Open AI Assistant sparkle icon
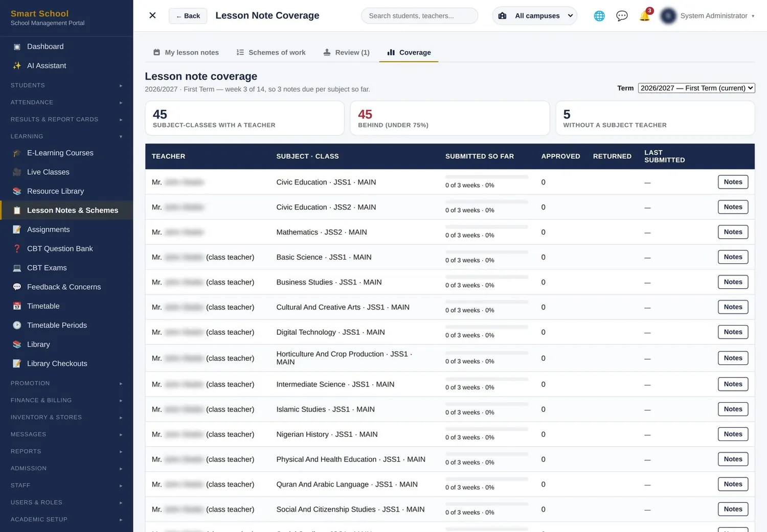The image size is (767, 532). point(17,65)
